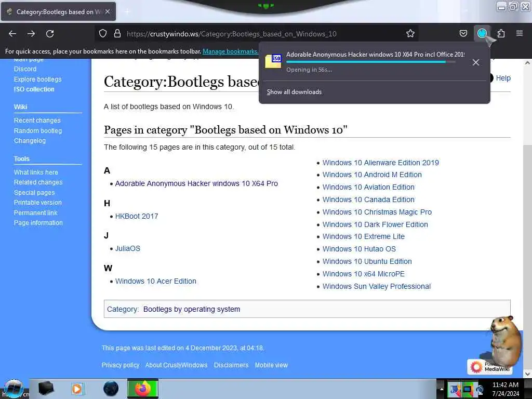Viewport: 532px width, 399px height.
Task: Select the Category:Bootlegs browser tab
Action: coord(58,11)
